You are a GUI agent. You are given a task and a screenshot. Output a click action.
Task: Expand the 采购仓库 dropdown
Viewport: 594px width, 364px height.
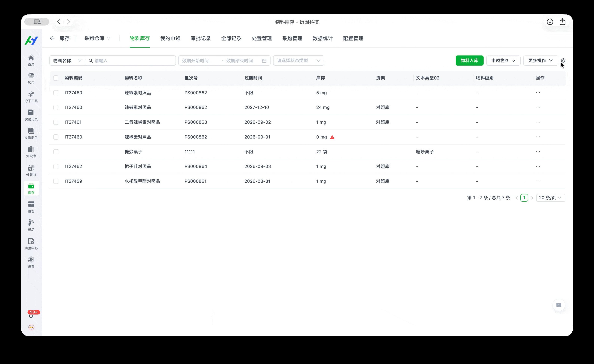pos(97,38)
